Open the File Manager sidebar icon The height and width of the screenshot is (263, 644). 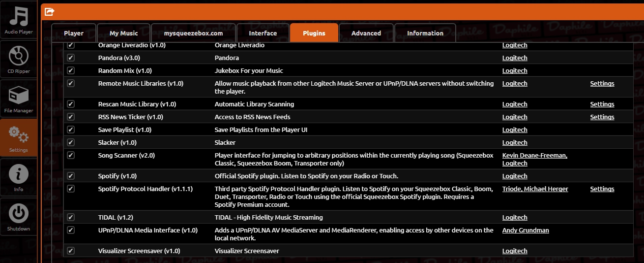click(x=19, y=99)
